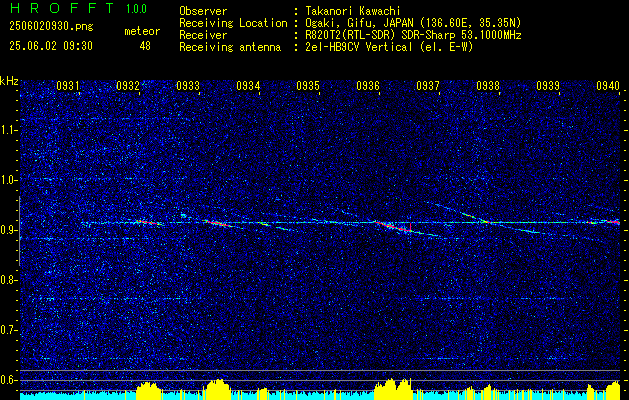629x400 pixels.
Task: Click the red meteor echo after 0933
Action: 217,223
